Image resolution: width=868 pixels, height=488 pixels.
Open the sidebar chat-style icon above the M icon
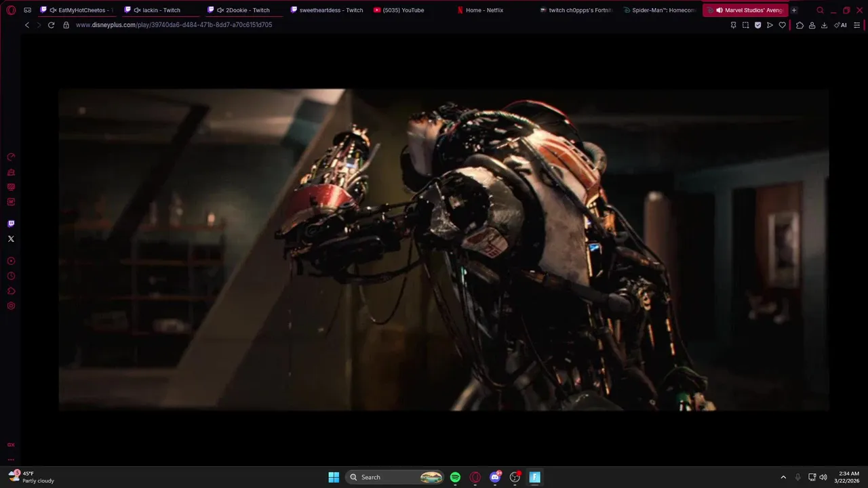[11, 187]
